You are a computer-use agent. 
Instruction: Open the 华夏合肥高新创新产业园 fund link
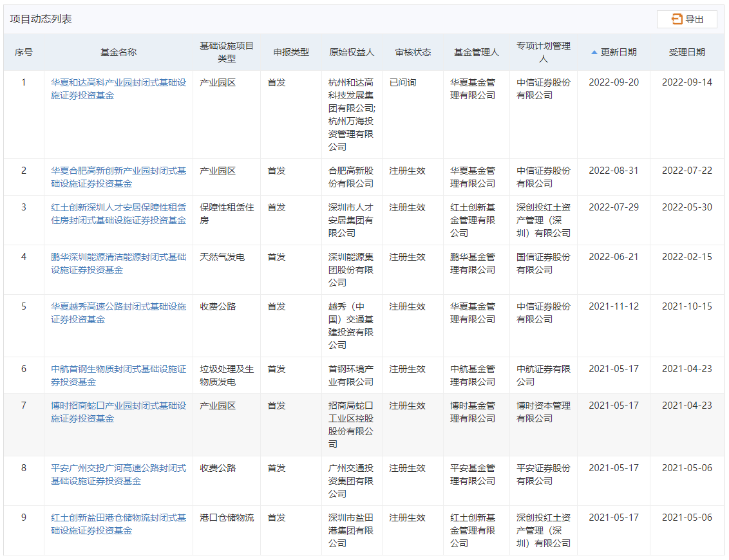pyautogui.click(x=118, y=177)
